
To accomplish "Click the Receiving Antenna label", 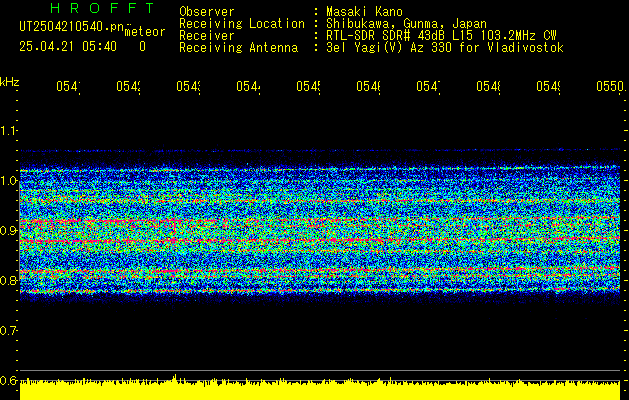I will [239, 48].
